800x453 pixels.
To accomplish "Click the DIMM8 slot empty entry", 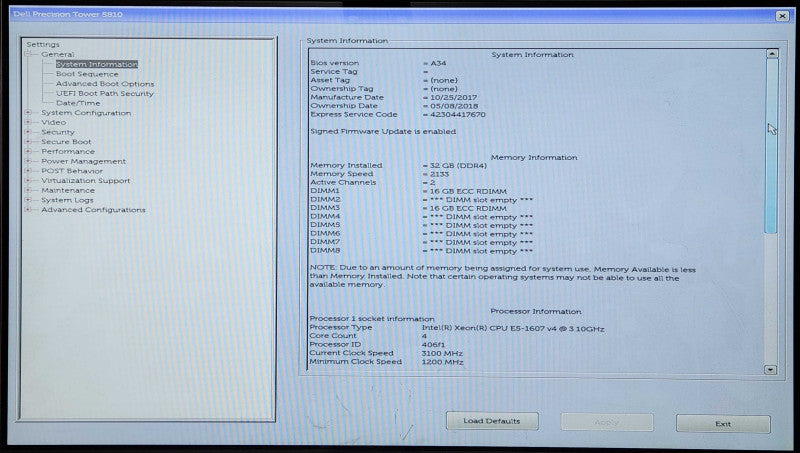I will coord(481,251).
